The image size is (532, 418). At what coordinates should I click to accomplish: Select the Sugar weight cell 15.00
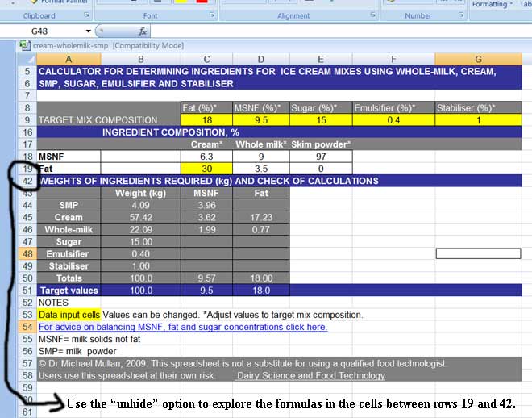pyautogui.click(x=141, y=242)
